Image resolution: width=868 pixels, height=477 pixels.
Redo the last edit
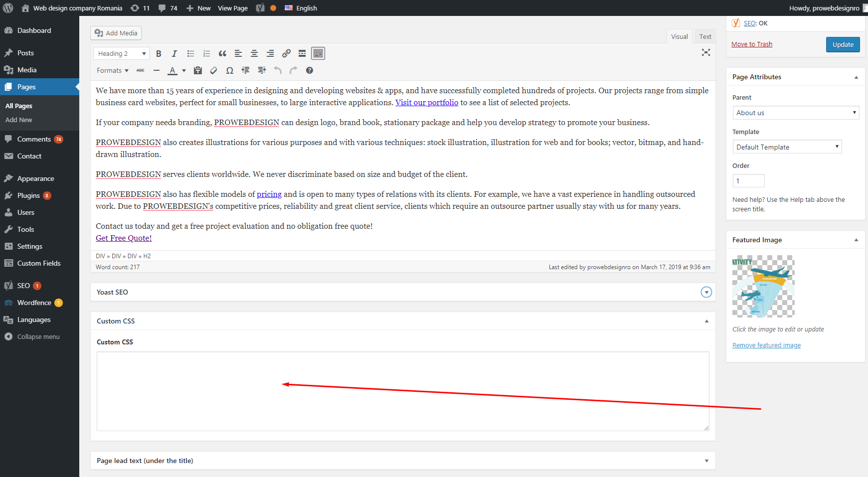pos(294,70)
